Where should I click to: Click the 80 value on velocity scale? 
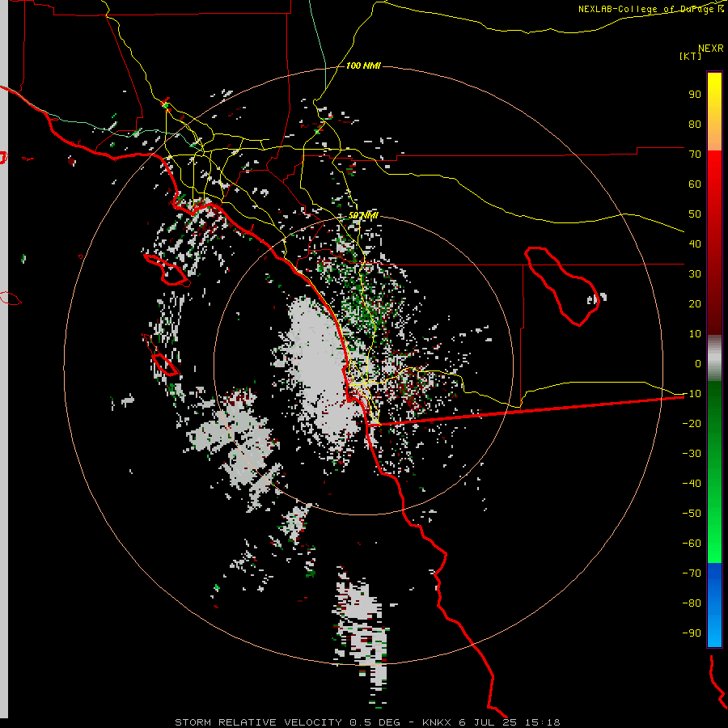coord(695,125)
